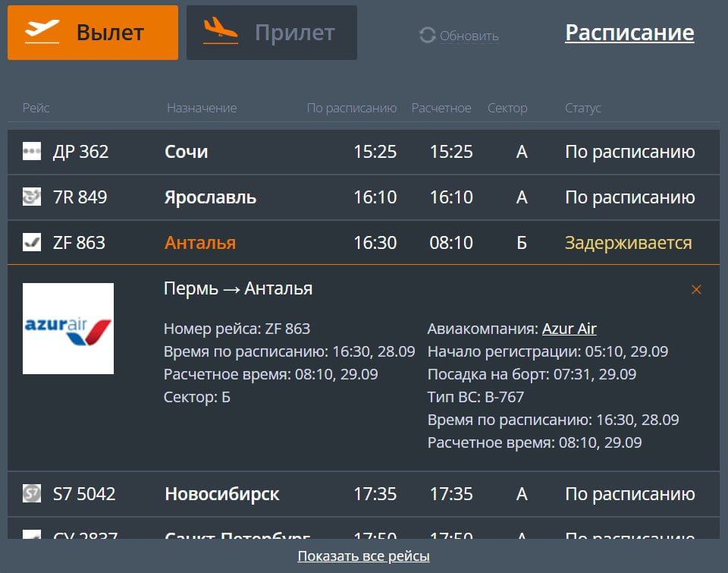Refresh the board via Обновить

click(x=469, y=36)
